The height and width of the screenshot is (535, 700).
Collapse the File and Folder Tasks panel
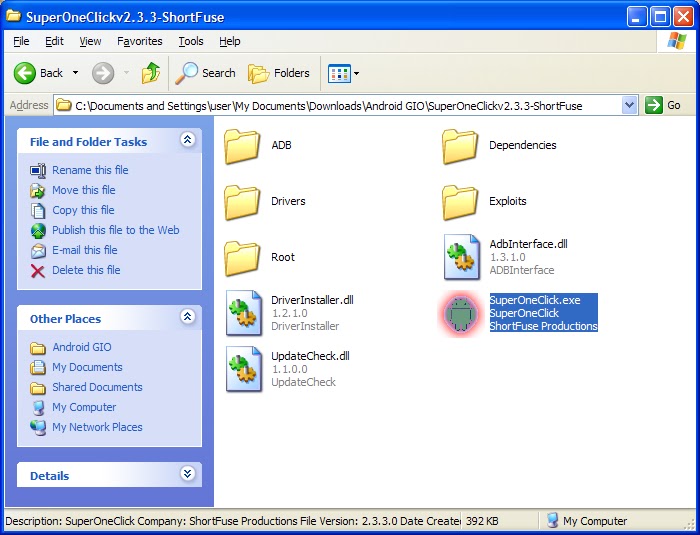tap(188, 139)
